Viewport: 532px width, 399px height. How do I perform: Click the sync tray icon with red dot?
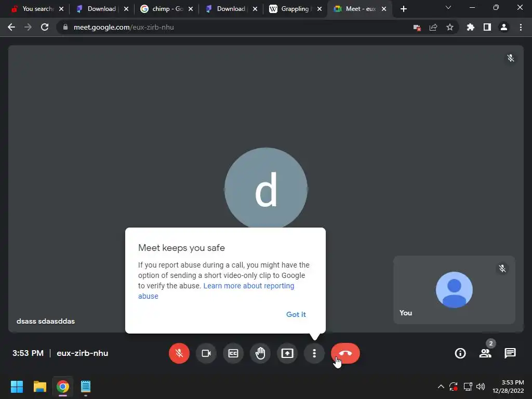(454, 387)
